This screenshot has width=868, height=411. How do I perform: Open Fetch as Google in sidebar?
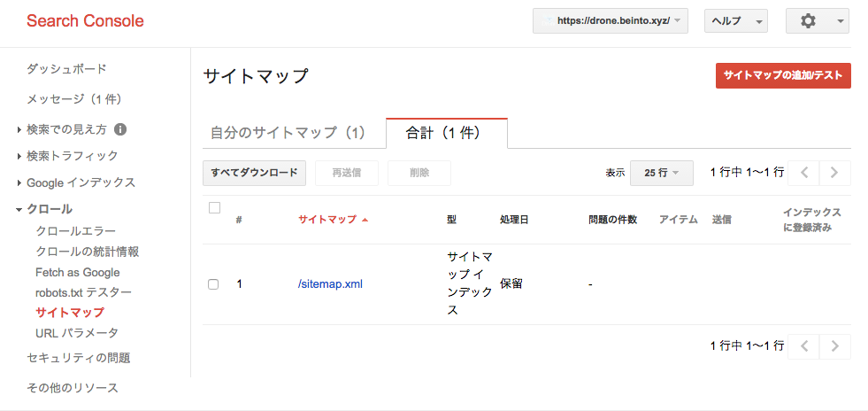click(78, 273)
